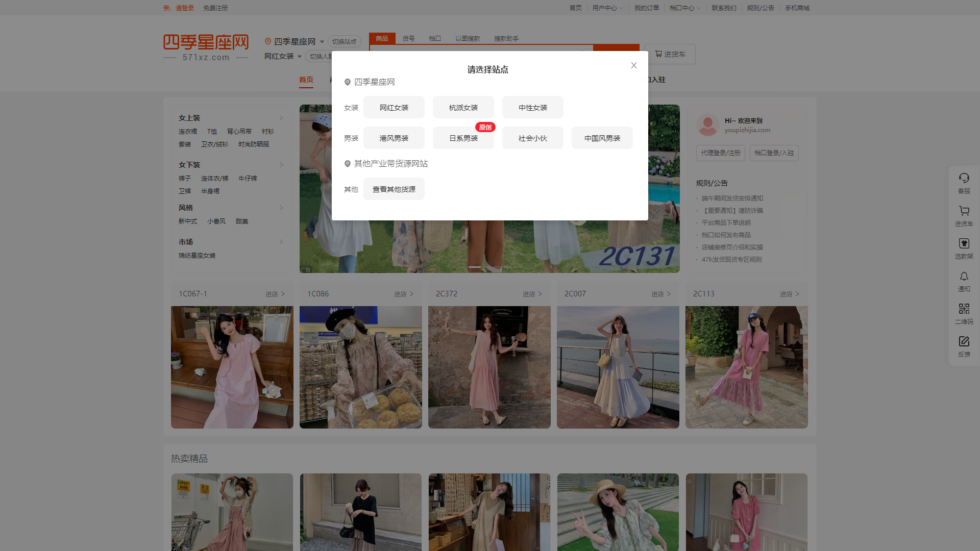The image size is (980, 551).
Task: Expand the 女上装 category arrow
Action: pyautogui.click(x=281, y=118)
